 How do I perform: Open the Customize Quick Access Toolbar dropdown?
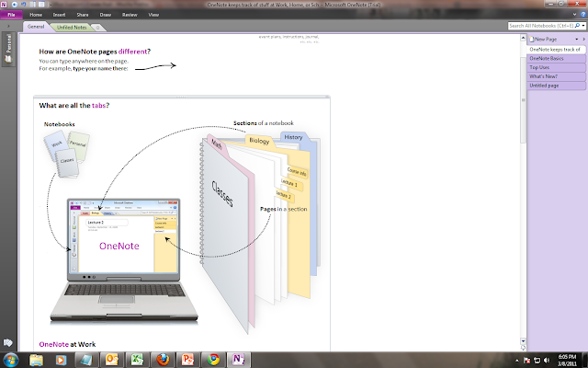point(51,5)
